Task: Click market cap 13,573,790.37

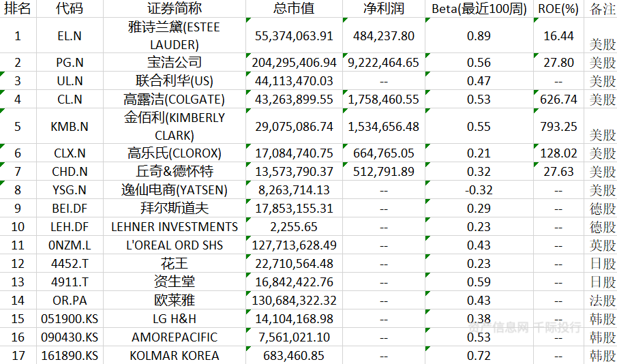Action: coord(294,172)
